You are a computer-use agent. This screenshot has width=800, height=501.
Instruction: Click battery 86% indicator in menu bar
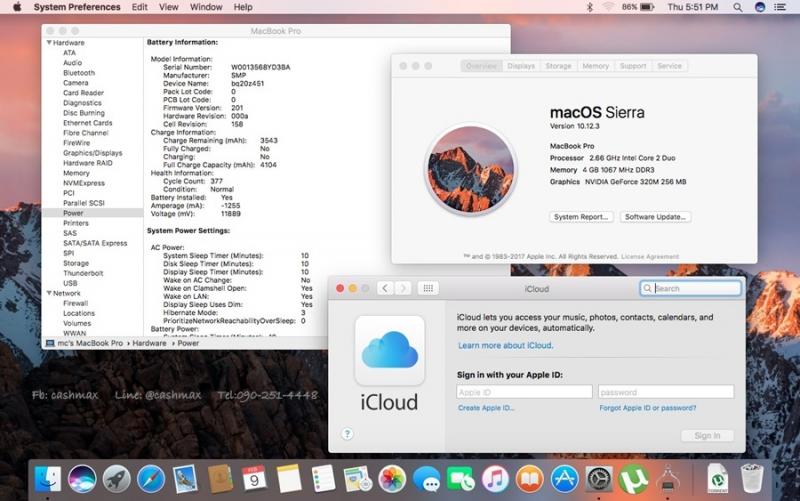click(638, 7)
